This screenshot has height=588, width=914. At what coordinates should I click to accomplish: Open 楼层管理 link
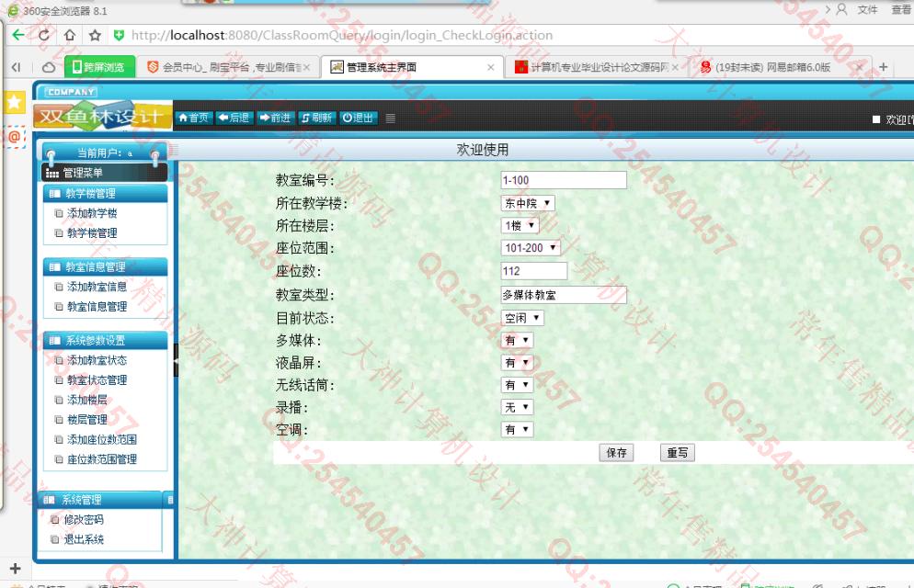click(x=86, y=419)
